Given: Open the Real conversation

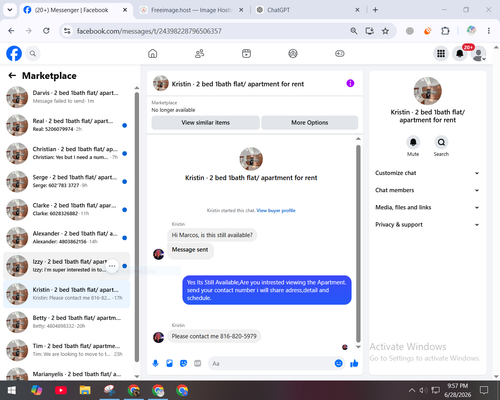Looking at the screenshot, I should click(67, 125).
